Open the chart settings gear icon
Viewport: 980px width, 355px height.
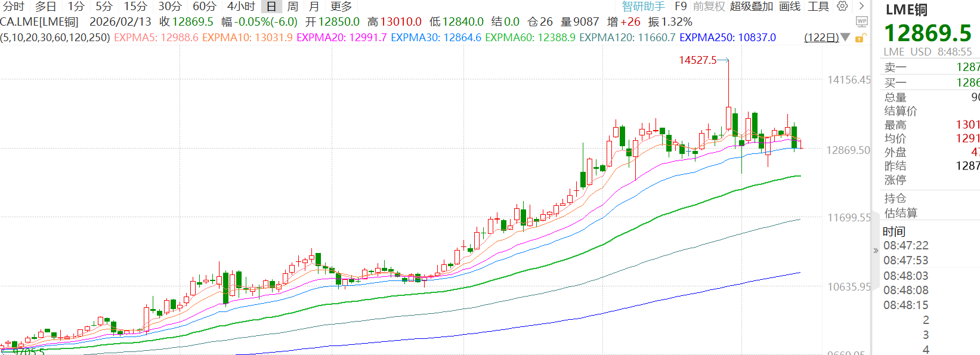(x=842, y=6)
